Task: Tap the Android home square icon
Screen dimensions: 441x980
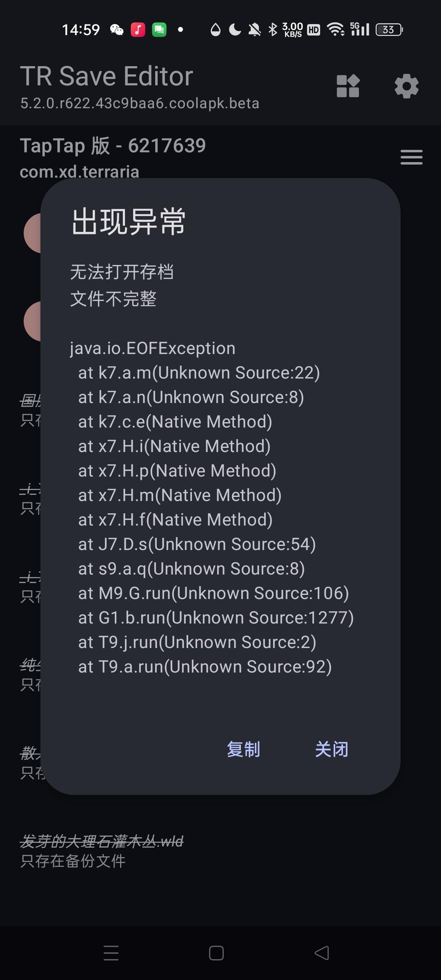Action: click(216, 953)
